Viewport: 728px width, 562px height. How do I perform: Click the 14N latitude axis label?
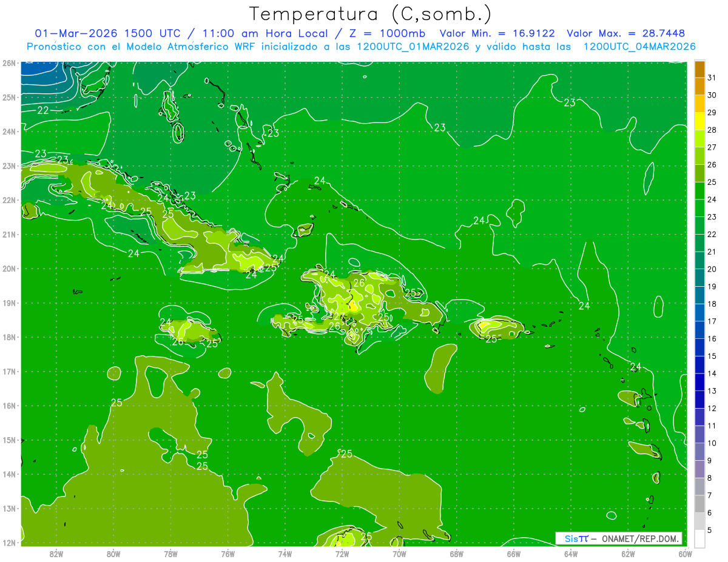tap(9, 474)
